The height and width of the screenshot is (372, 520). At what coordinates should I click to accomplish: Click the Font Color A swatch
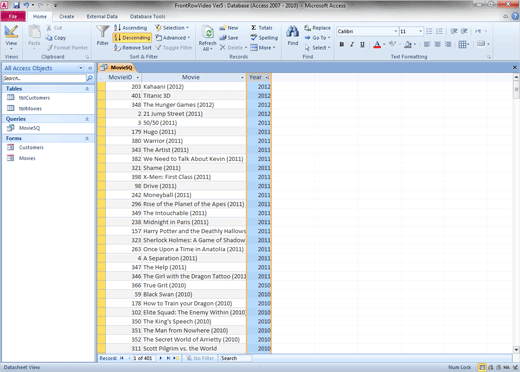tap(377, 44)
